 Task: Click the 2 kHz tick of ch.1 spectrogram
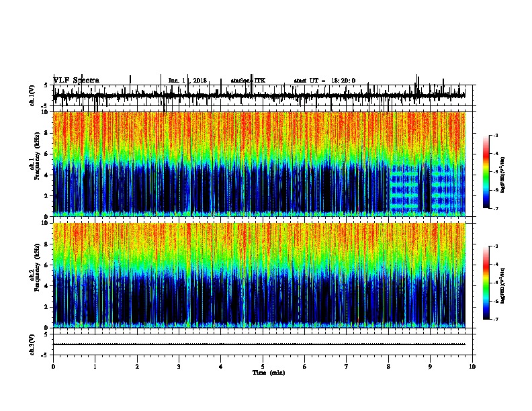pyautogui.click(x=47, y=195)
